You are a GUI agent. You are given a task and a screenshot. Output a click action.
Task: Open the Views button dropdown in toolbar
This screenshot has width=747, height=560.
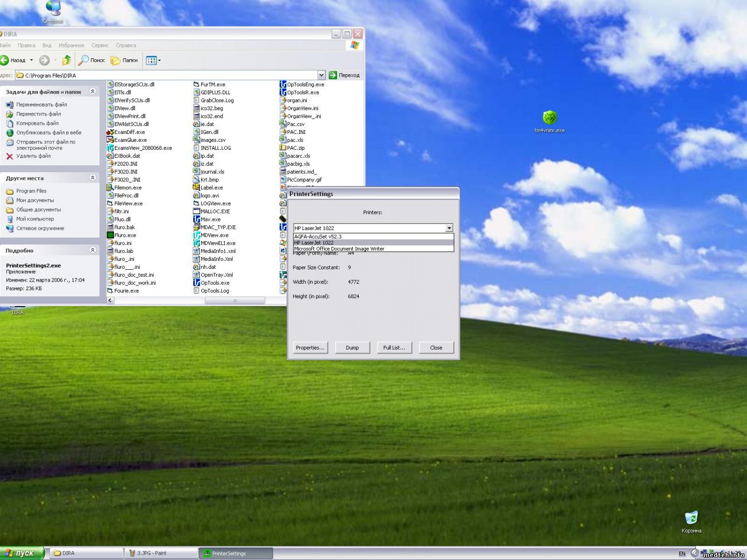159,61
